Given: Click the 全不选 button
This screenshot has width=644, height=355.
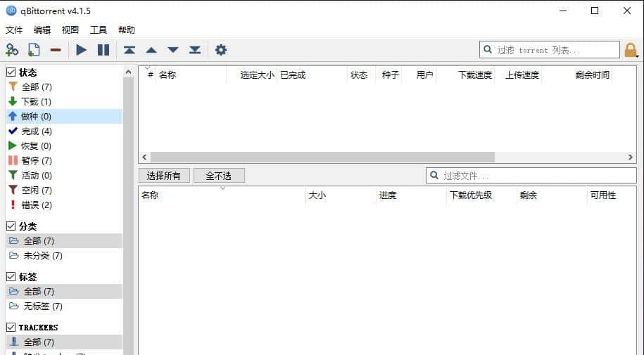Looking at the screenshot, I should [x=219, y=176].
